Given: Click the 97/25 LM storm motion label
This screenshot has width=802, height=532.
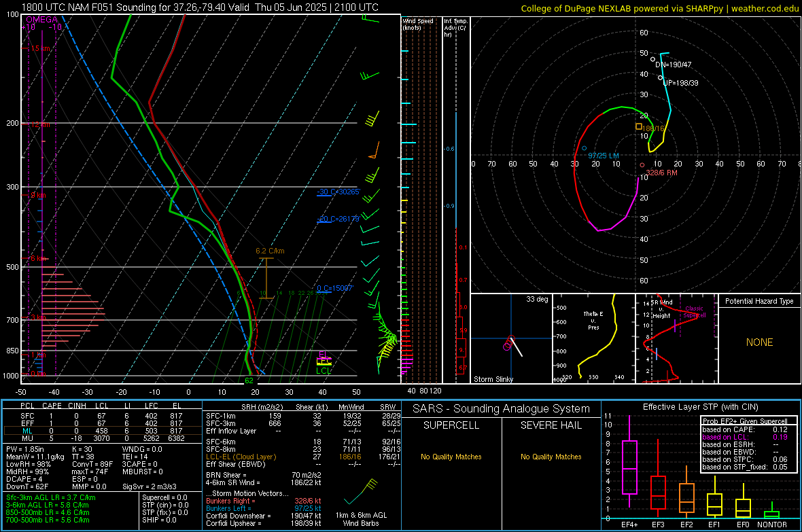Looking at the screenshot, I should 603,156.
